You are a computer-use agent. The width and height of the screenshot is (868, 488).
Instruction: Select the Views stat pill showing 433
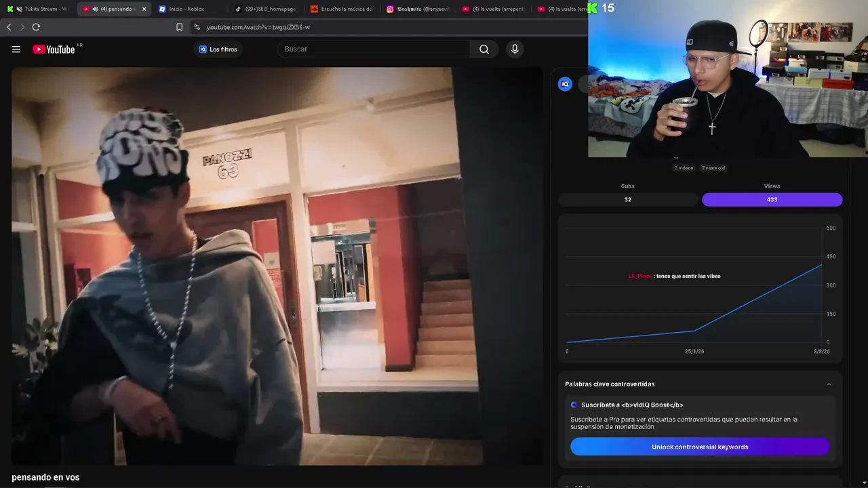772,199
